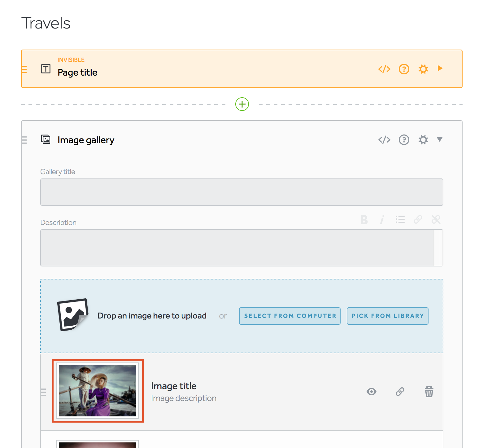Toggle italic formatting in Description toolbar
The width and height of the screenshot is (483, 448).
(382, 220)
